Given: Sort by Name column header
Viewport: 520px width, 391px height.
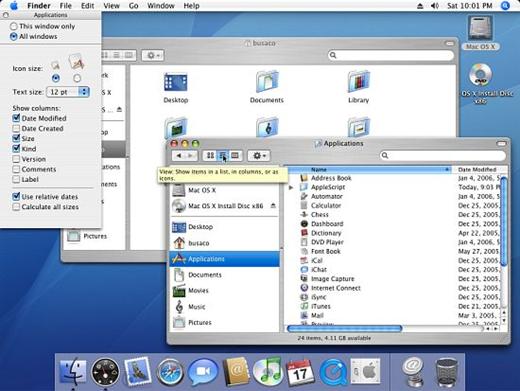Looking at the screenshot, I should click(x=369, y=169).
